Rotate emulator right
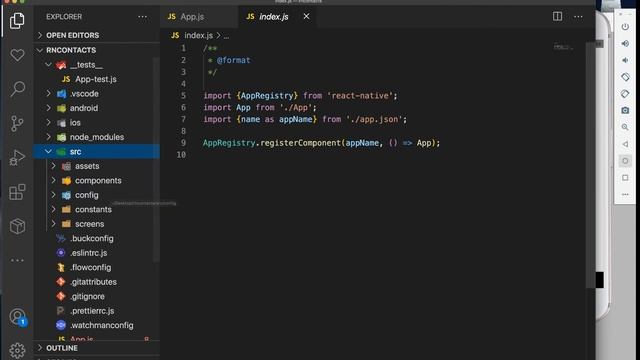 625,94
